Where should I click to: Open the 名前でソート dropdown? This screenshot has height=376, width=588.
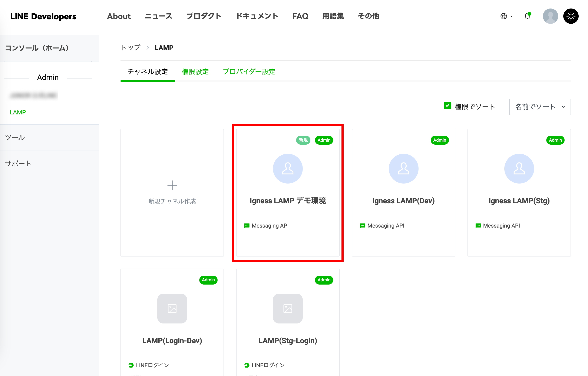(540, 107)
